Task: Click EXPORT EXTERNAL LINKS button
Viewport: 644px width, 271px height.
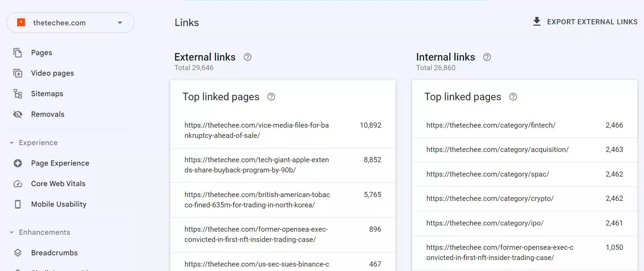Action: [x=585, y=22]
